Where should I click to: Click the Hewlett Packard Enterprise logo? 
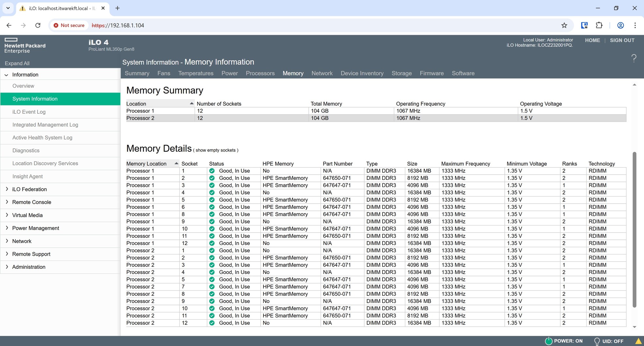(25, 46)
